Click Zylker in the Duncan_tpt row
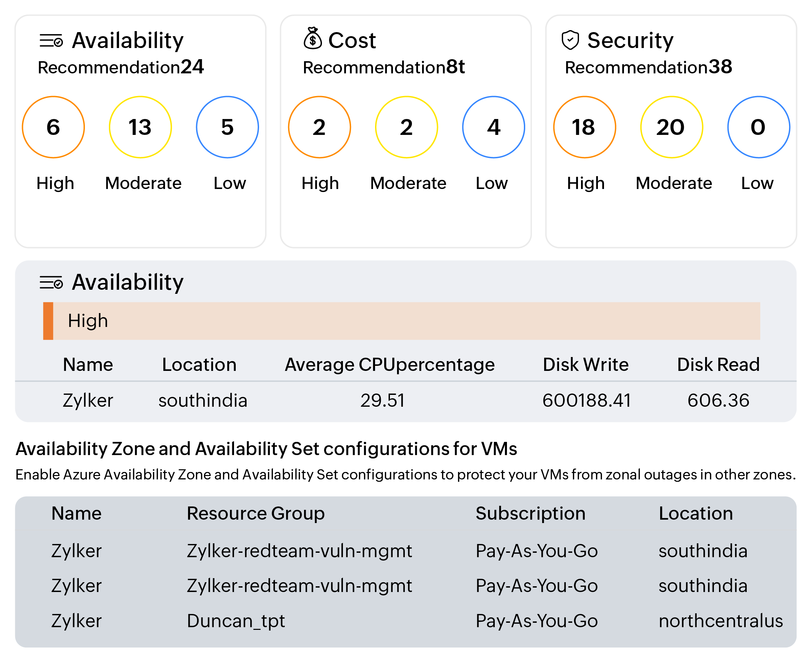This screenshot has height=663, width=812. 76,621
